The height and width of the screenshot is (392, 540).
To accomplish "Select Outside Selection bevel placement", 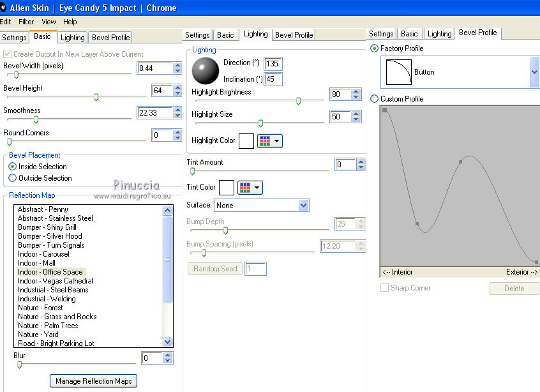I will coord(12,178).
